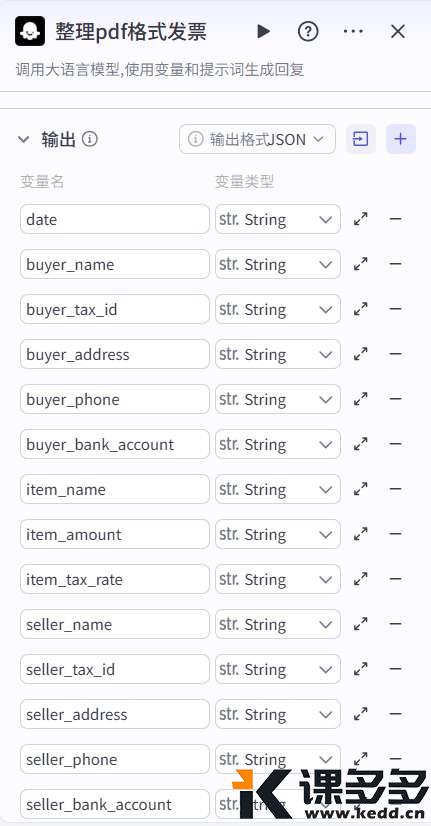Remove the seller_tax_id variable
The width and height of the screenshot is (431, 826).
pyautogui.click(x=395, y=669)
